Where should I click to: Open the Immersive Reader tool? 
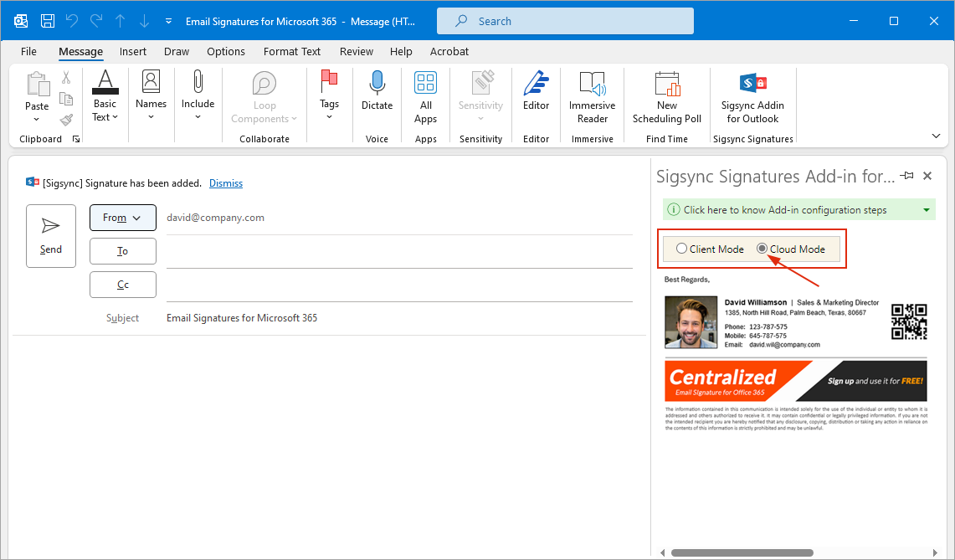pos(592,97)
